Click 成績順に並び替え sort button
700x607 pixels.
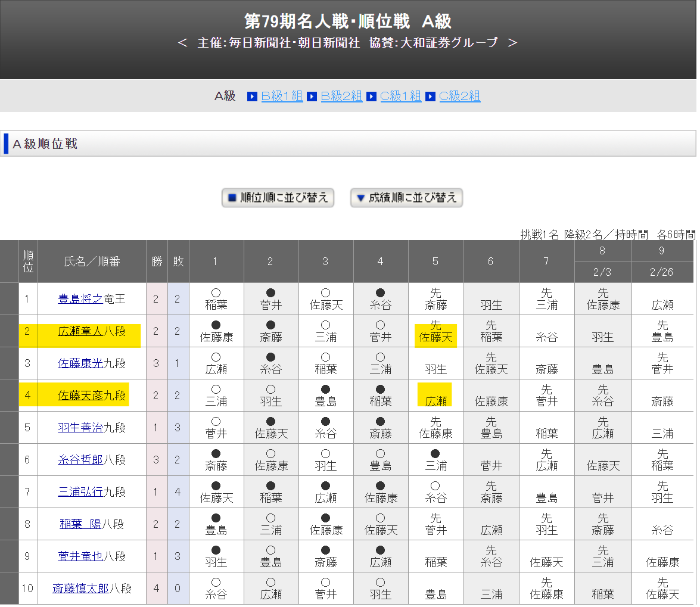click(x=406, y=198)
